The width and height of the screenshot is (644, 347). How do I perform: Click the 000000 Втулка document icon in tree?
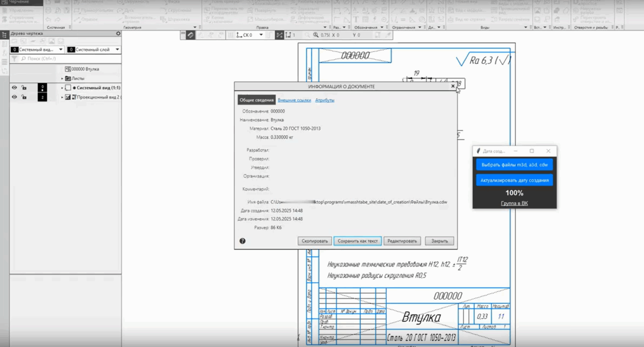click(68, 69)
